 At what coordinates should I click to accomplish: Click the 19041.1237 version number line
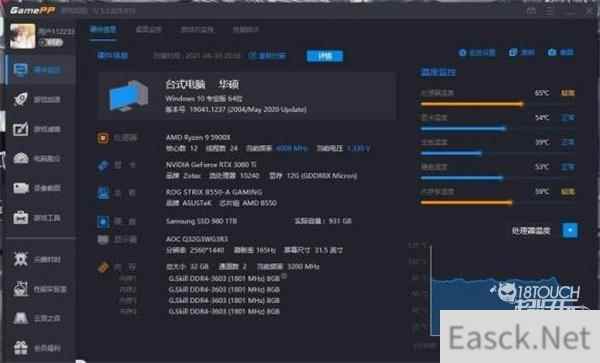[x=236, y=109]
